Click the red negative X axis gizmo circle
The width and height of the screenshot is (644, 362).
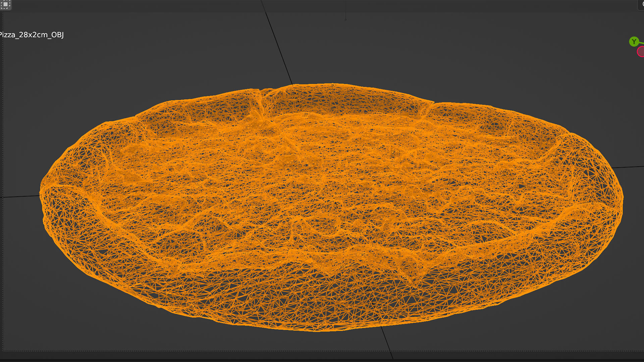(x=641, y=52)
